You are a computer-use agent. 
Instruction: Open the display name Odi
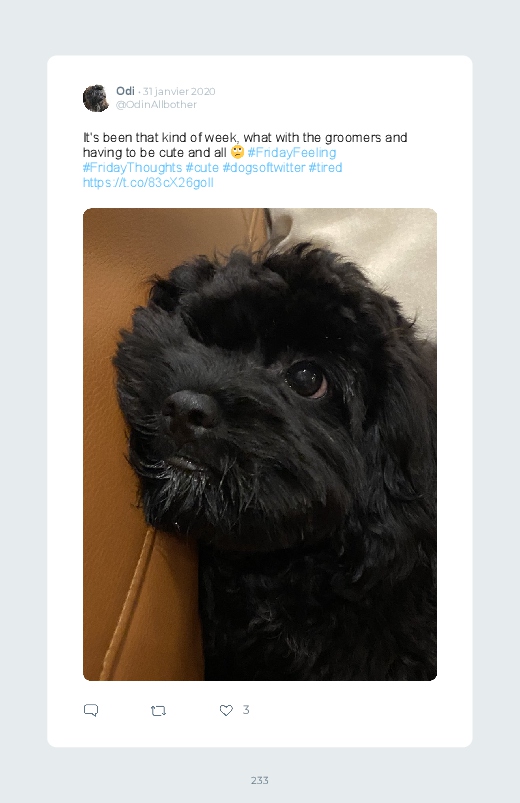[125, 91]
